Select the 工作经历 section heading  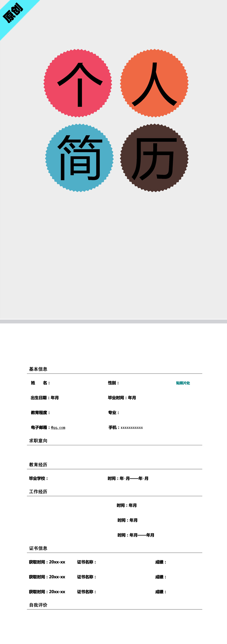[38, 492]
